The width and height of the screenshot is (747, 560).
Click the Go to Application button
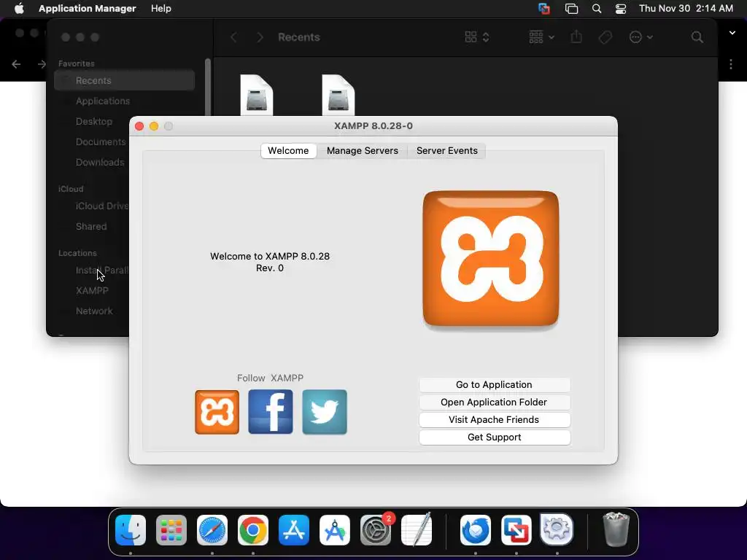pos(494,385)
